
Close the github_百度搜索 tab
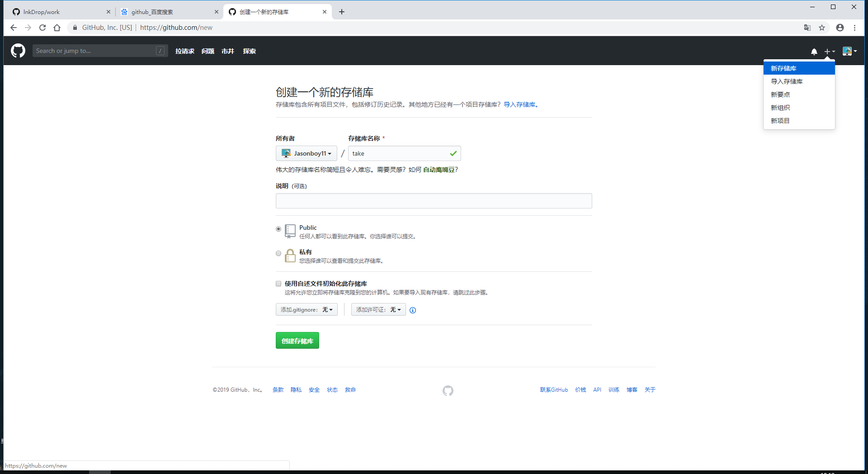[x=217, y=12]
